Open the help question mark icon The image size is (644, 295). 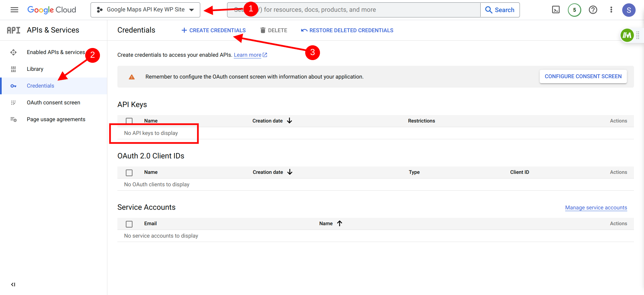[x=593, y=10]
